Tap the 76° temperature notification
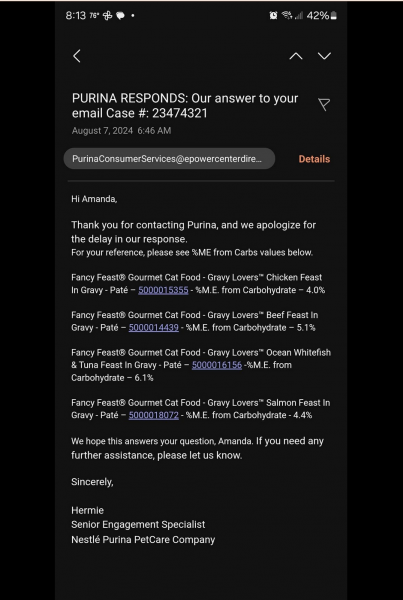This screenshot has width=403, height=600. 95,15
